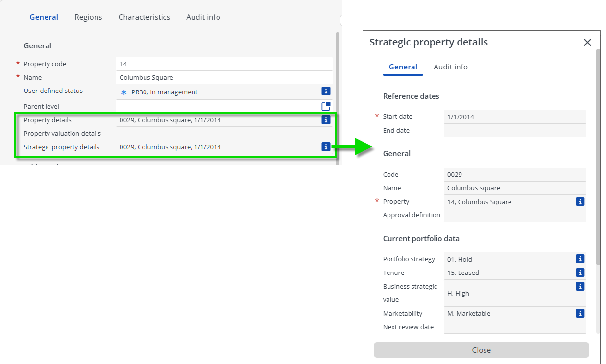
Task: Click the reference picker icon for Parent level
Action: tap(326, 106)
